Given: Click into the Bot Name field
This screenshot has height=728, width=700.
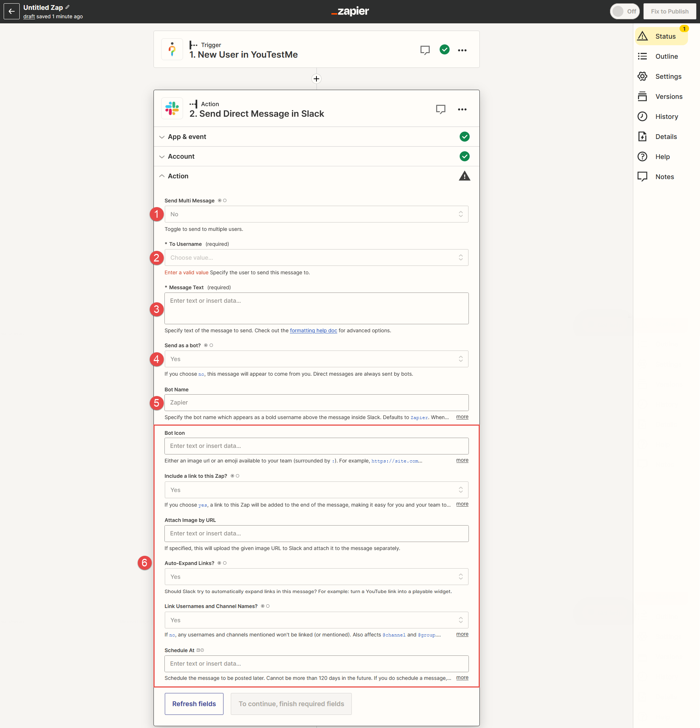Looking at the screenshot, I should tap(316, 403).
